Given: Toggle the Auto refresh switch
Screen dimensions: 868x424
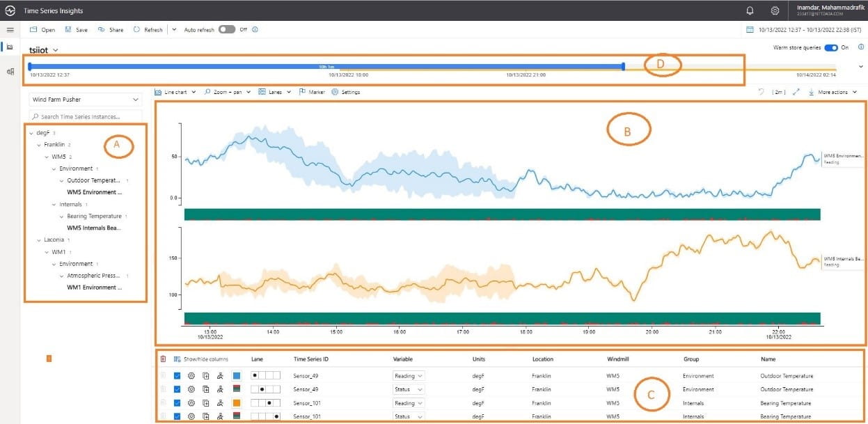Looking at the screenshot, I should pos(226,30).
